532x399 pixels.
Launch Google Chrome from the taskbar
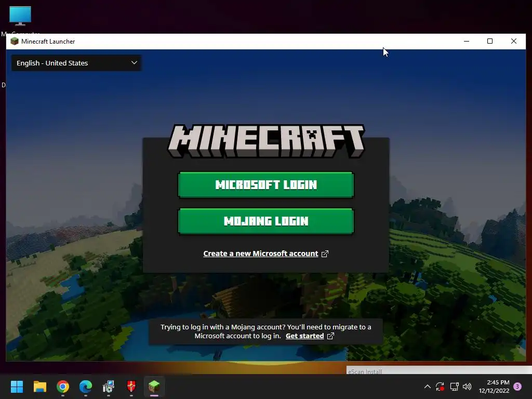pos(63,387)
